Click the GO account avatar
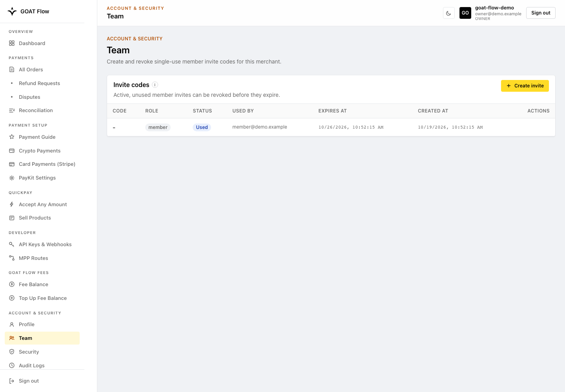The width and height of the screenshot is (565, 392). pyautogui.click(x=465, y=13)
